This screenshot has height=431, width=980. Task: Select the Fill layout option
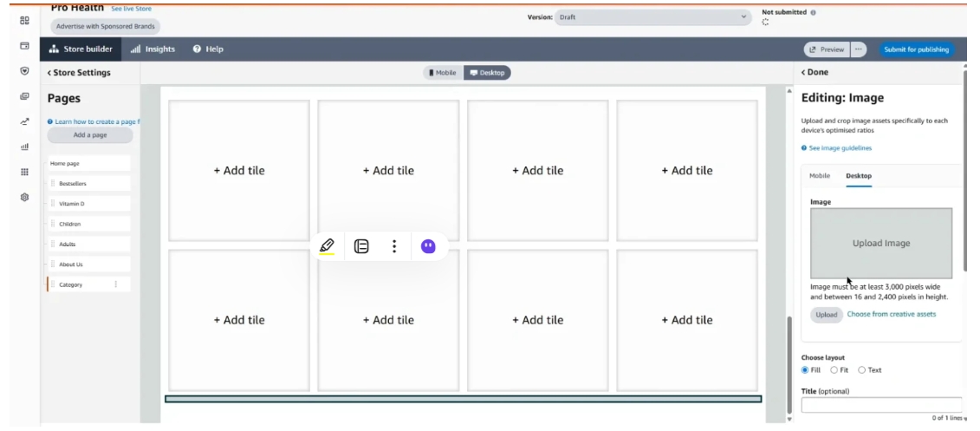[x=811, y=370]
